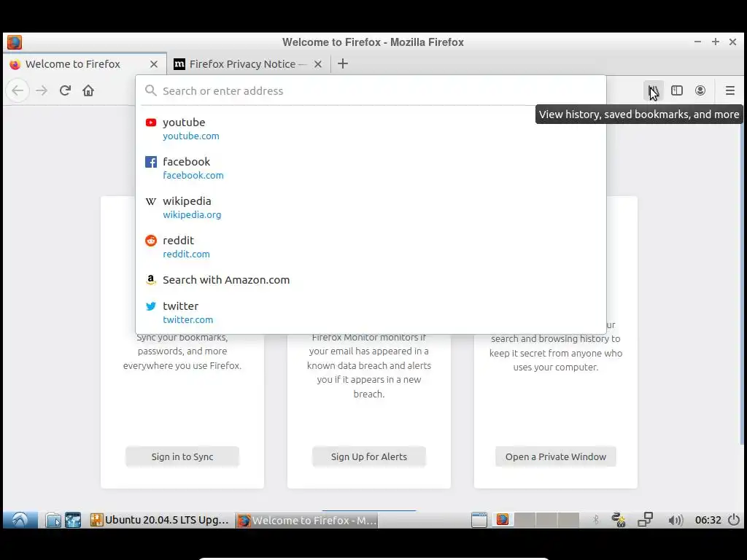Open the file manager from taskbar
Image resolution: width=747 pixels, height=560 pixels.
click(53, 520)
